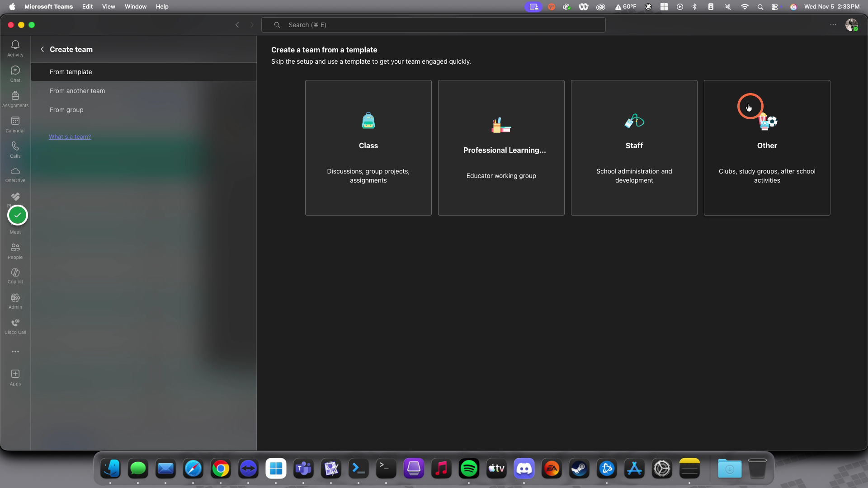Open Cisco Call in the sidebar
The height and width of the screenshot is (488, 868).
[15, 327]
